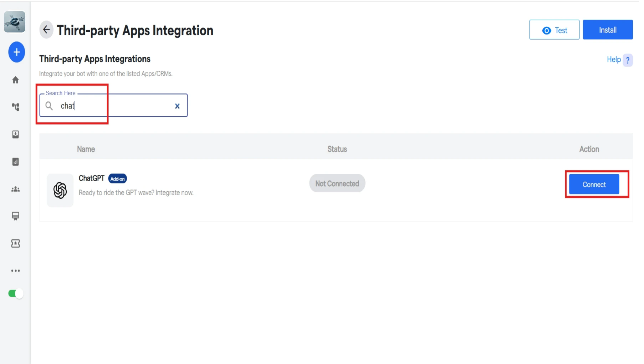Click the blue plus create button
Viewport: 644px width, 364px height.
click(16, 52)
